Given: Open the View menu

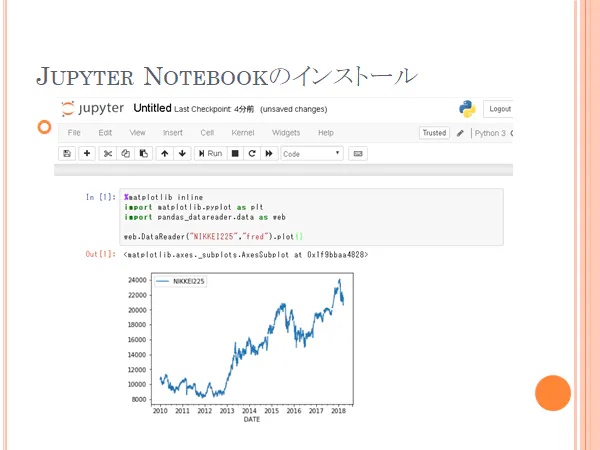Looking at the screenshot, I should 137,133.
